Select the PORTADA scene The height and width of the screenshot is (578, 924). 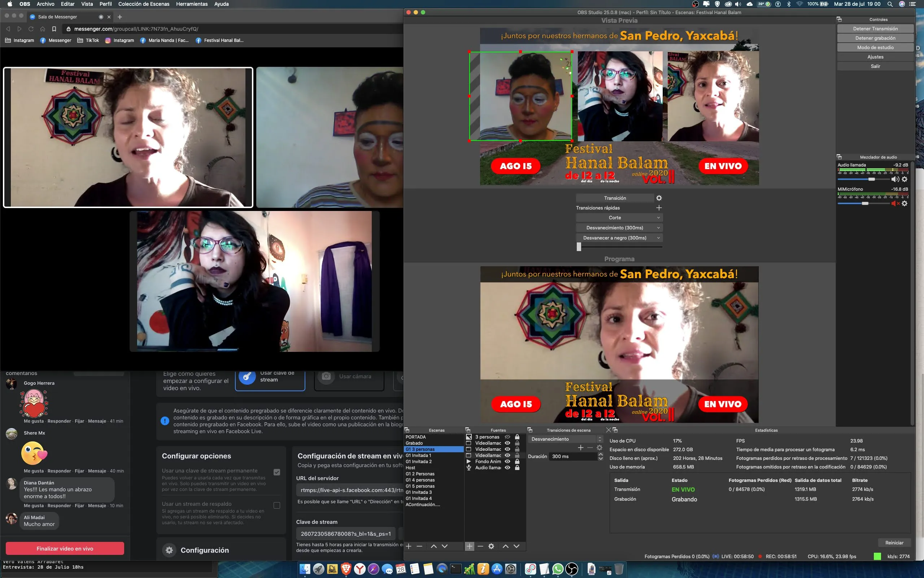[x=434, y=437]
